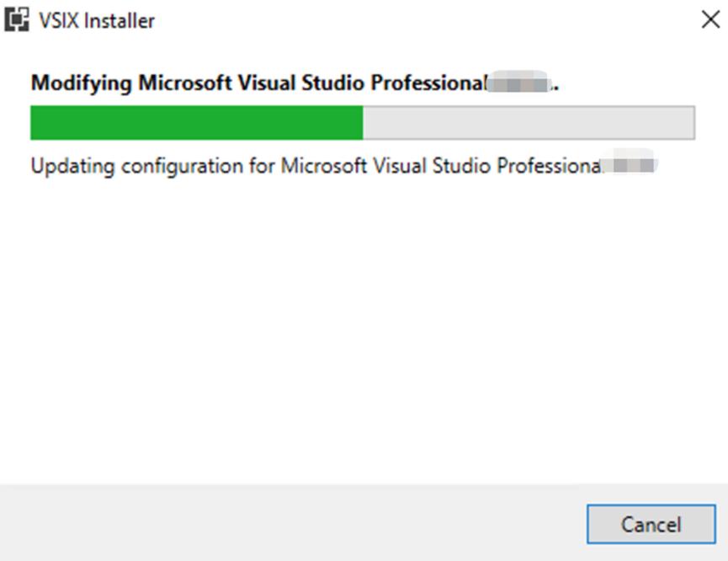Click empty title bar space beside the title
Image resolution: width=728 pixels, height=561 pixels.
coord(421,21)
